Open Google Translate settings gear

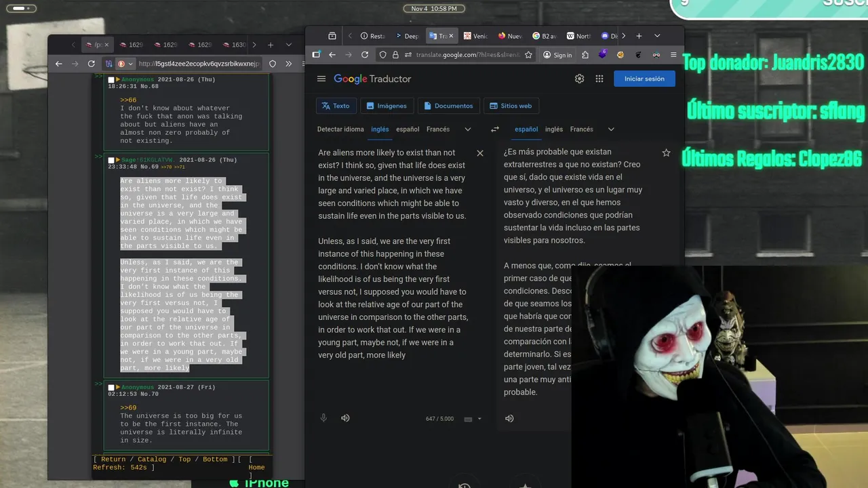click(579, 79)
